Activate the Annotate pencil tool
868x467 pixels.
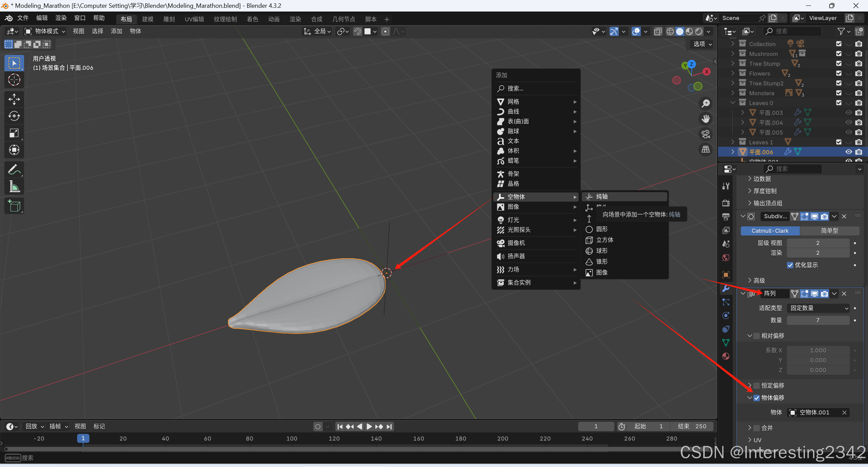tap(14, 169)
